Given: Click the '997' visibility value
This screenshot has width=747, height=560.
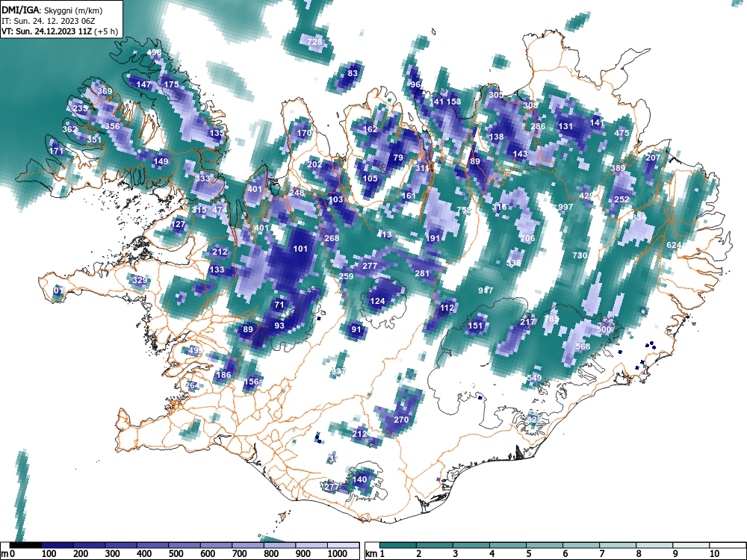Looking at the screenshot, I should (x=565, y=207).
